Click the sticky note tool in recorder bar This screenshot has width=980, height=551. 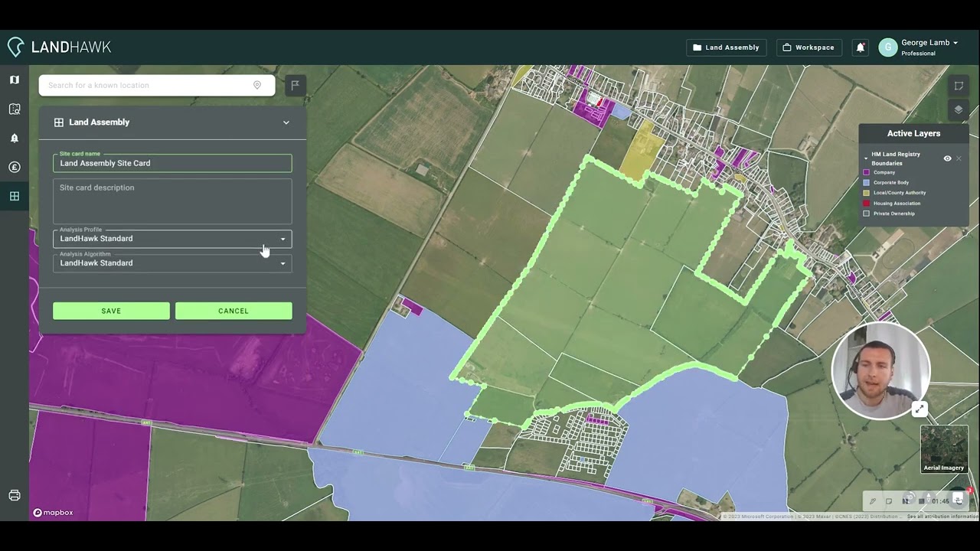pyautogui.click(x=889, y=501)
